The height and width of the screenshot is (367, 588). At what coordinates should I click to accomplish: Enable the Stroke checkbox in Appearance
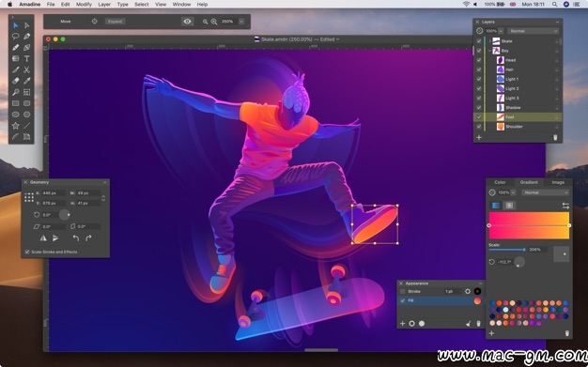[x=403, y=291]
